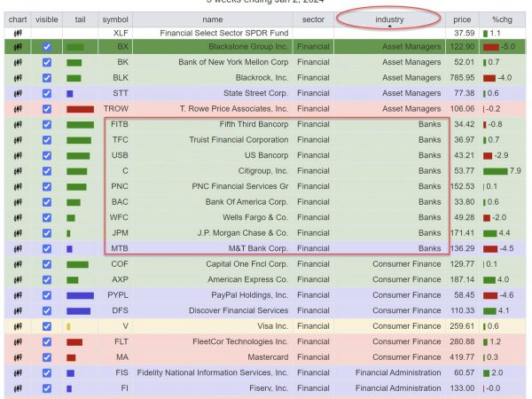Viewport: 532px width, 399px height.
Task: Sort by visible column header
Action: 47,20
